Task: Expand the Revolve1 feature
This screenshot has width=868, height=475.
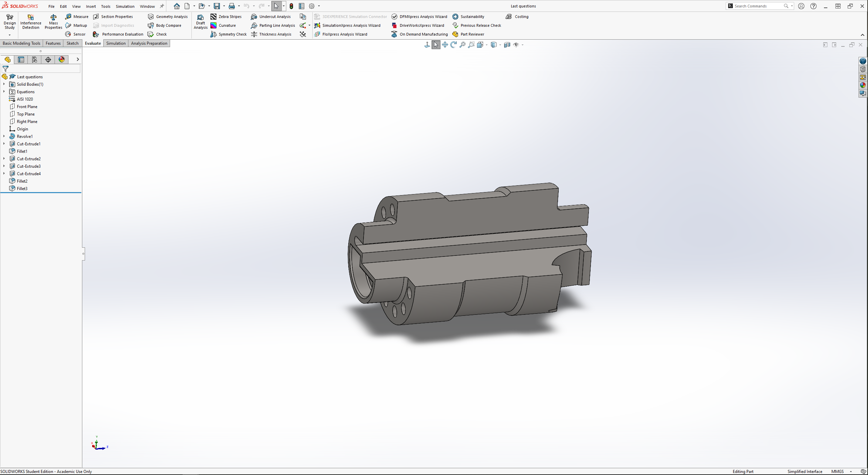Action: pos(4,136)
